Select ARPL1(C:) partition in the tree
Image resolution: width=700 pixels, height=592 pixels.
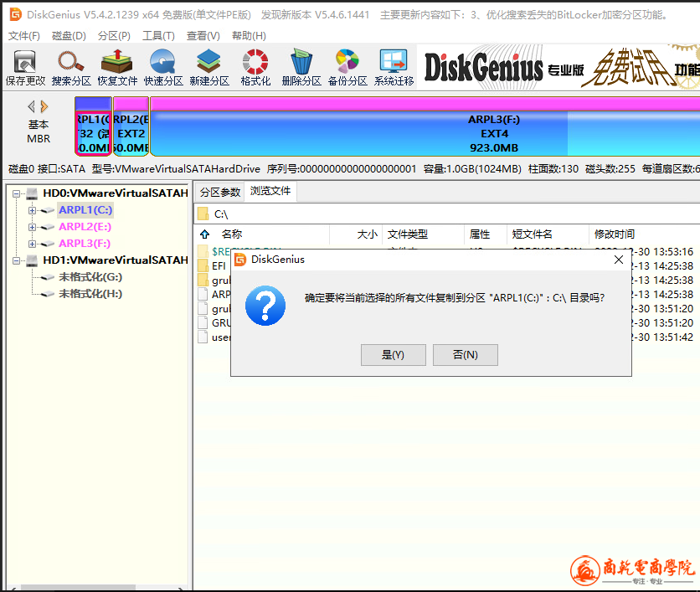click(x=85, y=210)
